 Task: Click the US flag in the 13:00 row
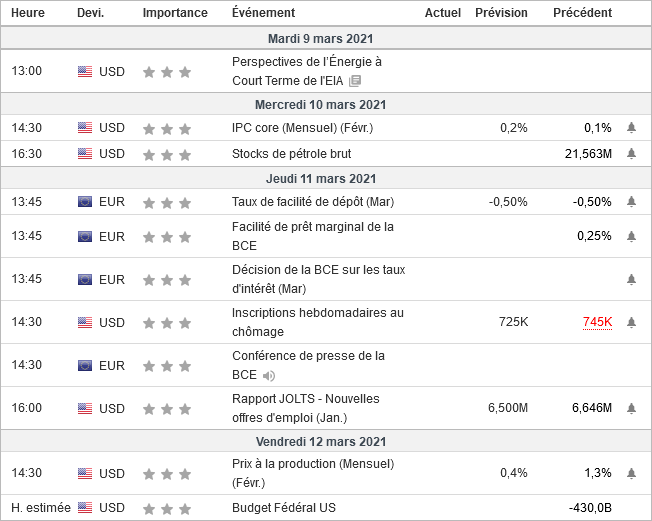click(x=85, y=72)
